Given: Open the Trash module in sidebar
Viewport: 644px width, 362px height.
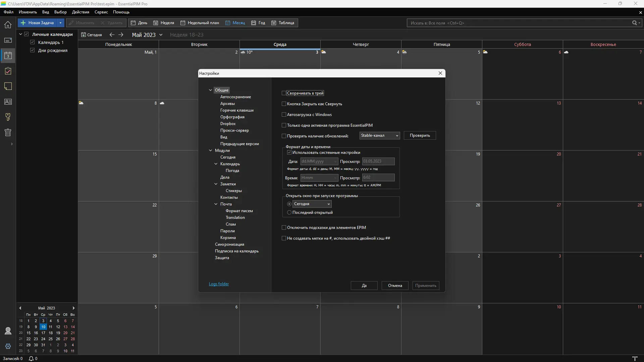Looking at the screenshot, I should point(8,132).
